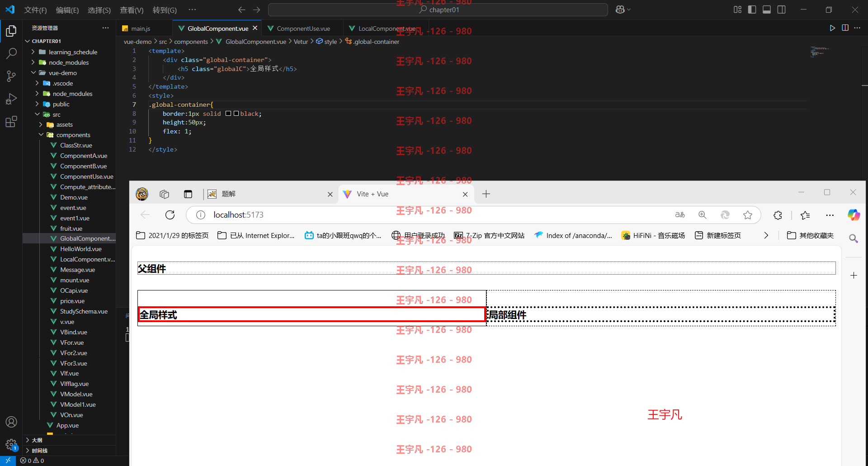The width and height of the screenshot is (868, 466).
Task: Add a sidebar app with the plus icon
Action: click(854, 275)
